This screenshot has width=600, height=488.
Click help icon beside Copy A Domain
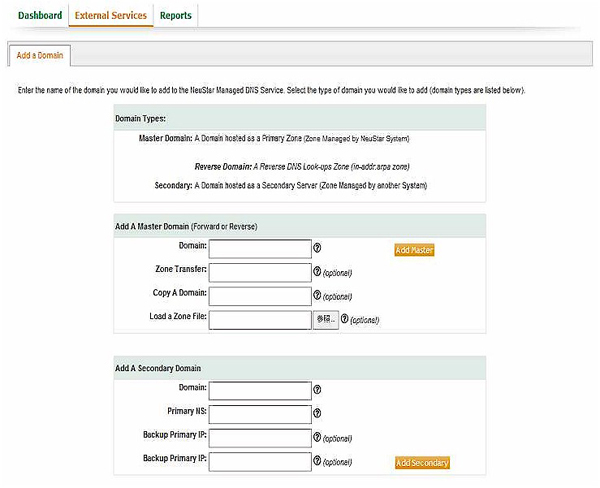[x=318, y=296]
